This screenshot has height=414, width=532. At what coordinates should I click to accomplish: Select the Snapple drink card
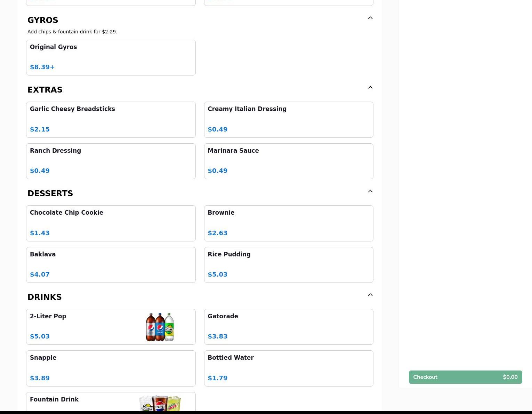tap(111, 368)
